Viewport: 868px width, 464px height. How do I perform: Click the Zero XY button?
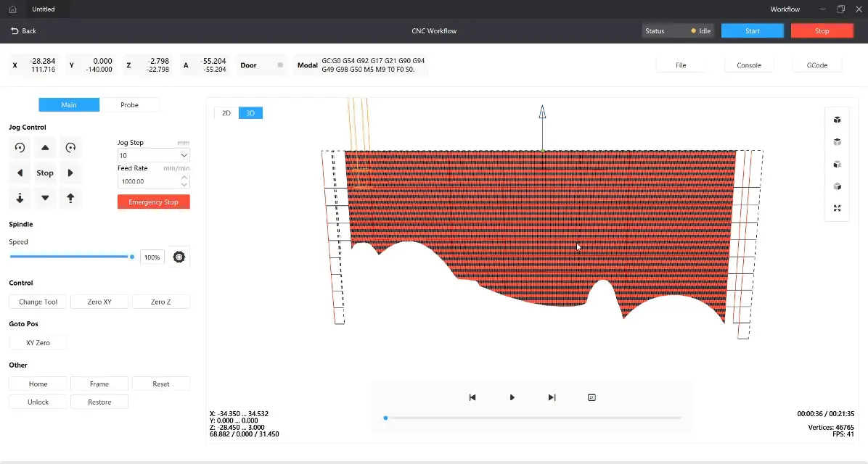pyautogui.click(x=99, y=302)
